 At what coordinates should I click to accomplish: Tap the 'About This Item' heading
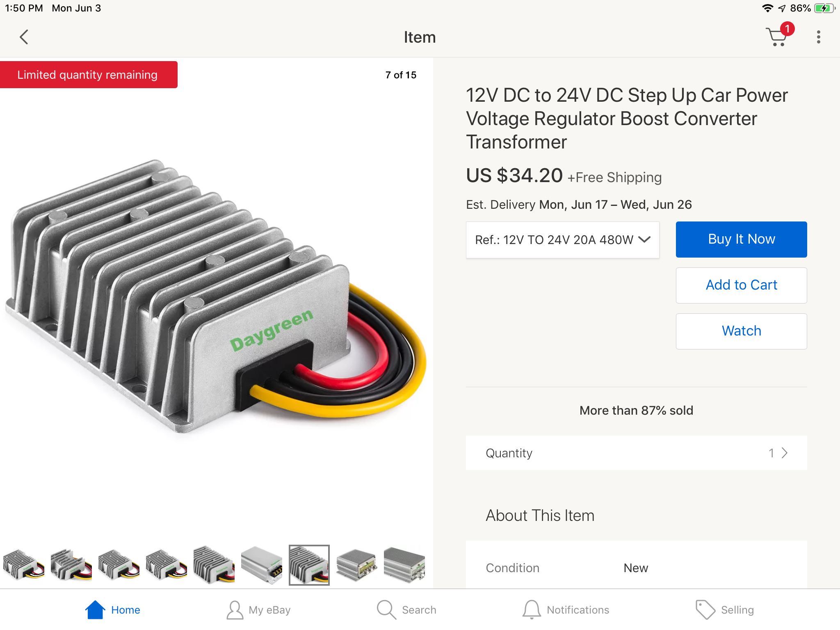click(x=540, y=516)
